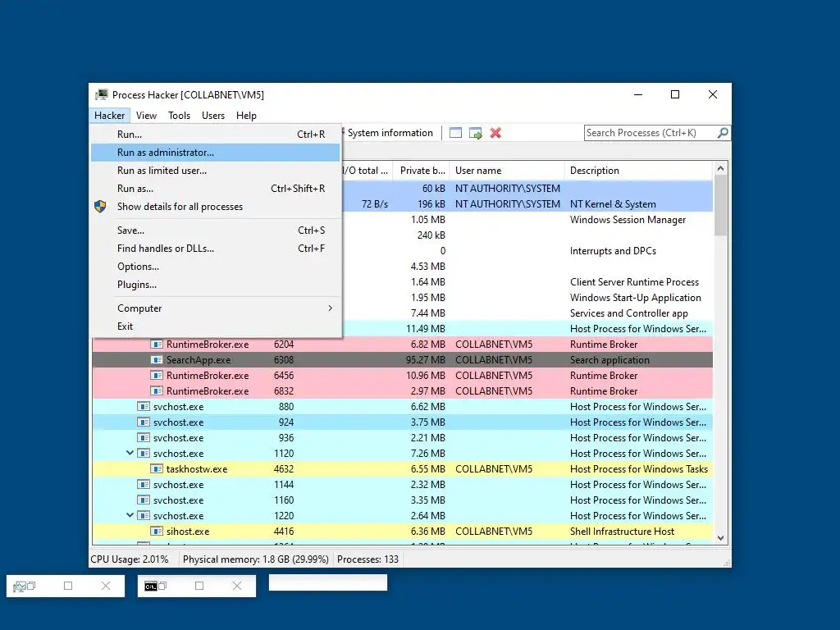Collapse the svchost.exe 1220 tree node
840x630 pixels.
click(130, 515)
